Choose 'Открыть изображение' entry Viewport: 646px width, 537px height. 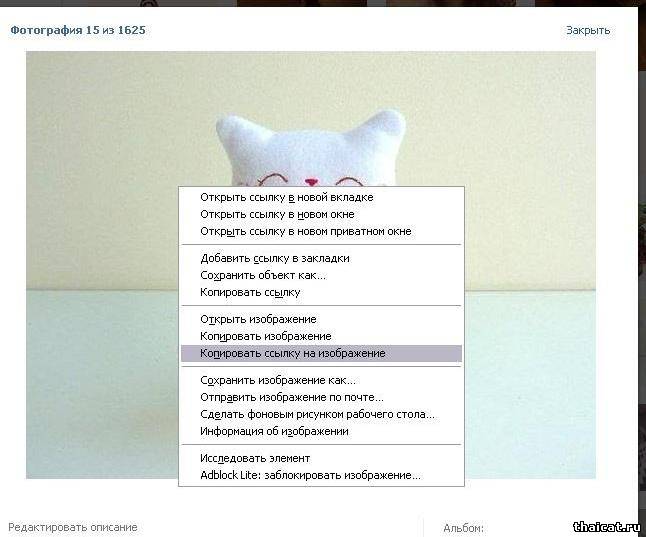click(x=321, y=319)
